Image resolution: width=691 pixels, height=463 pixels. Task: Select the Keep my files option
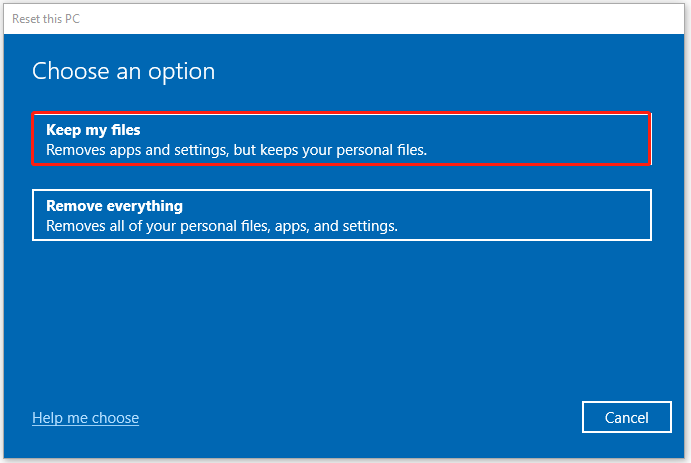pyautogui.click(x=341, y=139)
